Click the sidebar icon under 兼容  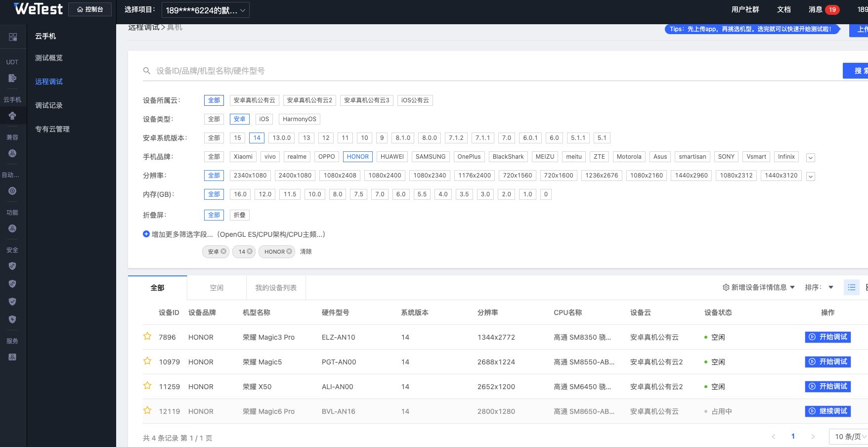(x=12, y=153)
